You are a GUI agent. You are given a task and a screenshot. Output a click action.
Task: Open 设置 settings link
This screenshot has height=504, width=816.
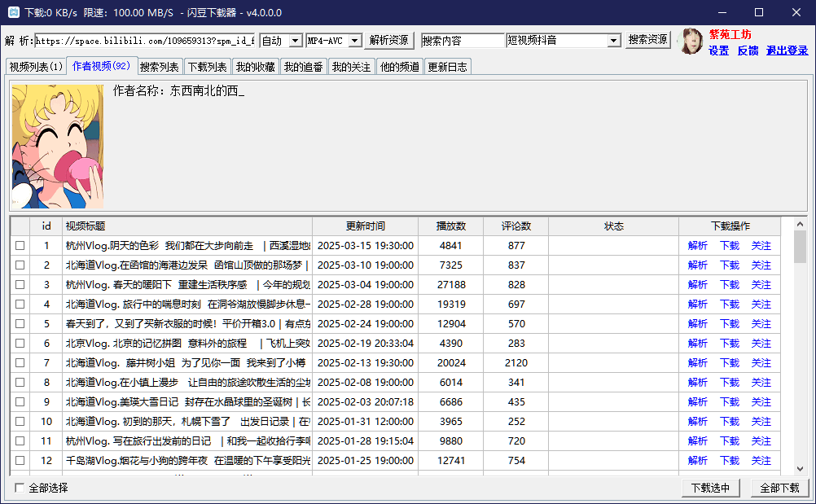click(x=719, y=50)
